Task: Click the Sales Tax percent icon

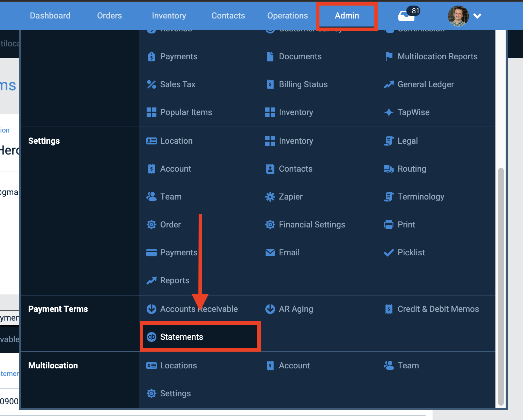Action: tap(151, 84)
